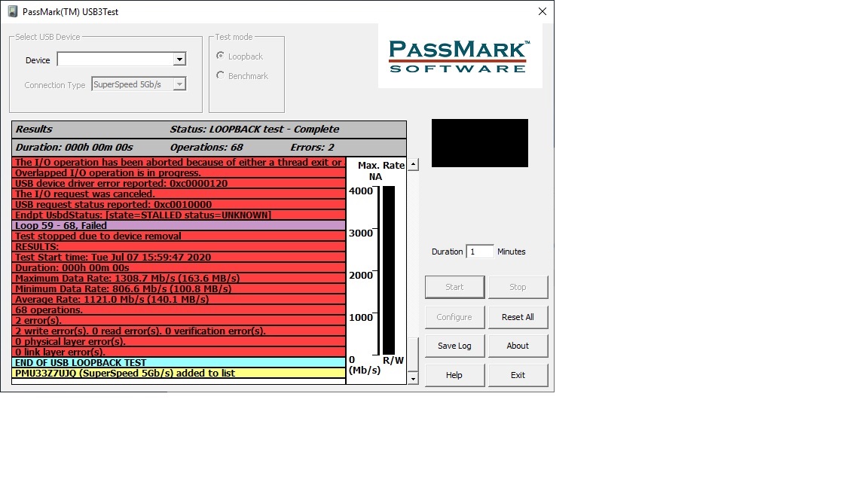Open the Device dropdown list
The image size is (868, 488).
click(179, 59)
